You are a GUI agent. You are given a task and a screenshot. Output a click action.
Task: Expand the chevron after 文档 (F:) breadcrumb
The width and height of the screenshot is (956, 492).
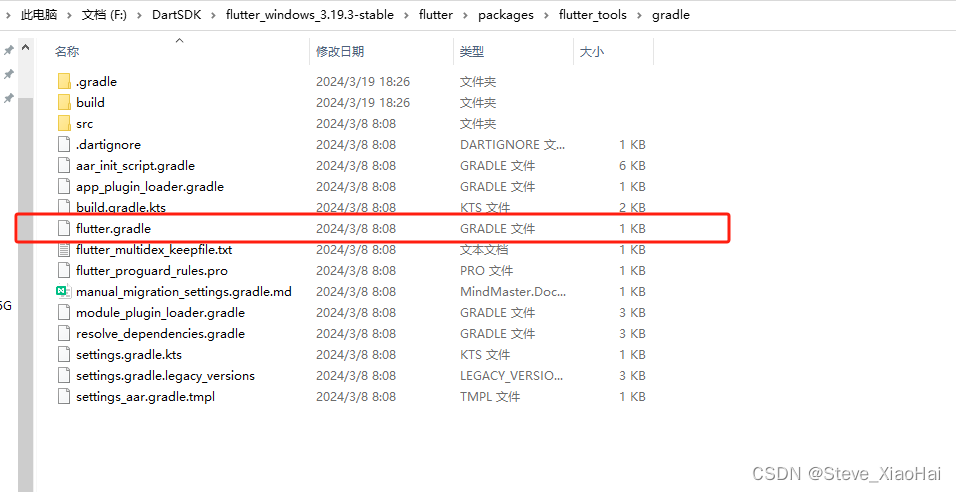[140, 15]
